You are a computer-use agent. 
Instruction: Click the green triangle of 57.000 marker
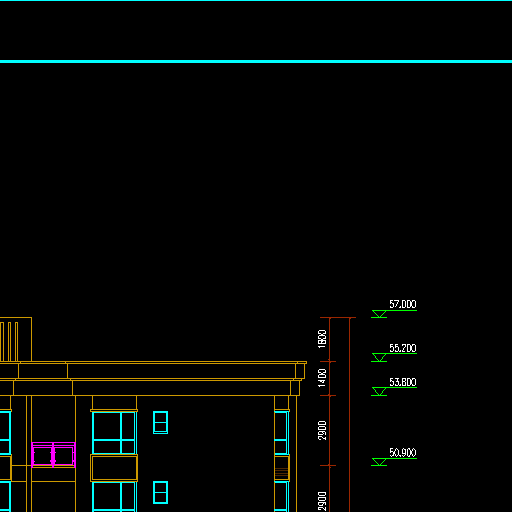(379, 314)
